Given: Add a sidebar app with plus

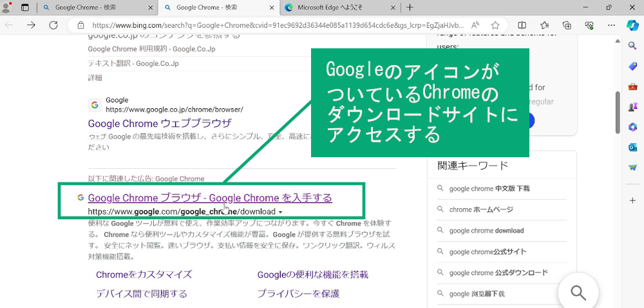Looking at the screenshot, I should tap(632, 200).
